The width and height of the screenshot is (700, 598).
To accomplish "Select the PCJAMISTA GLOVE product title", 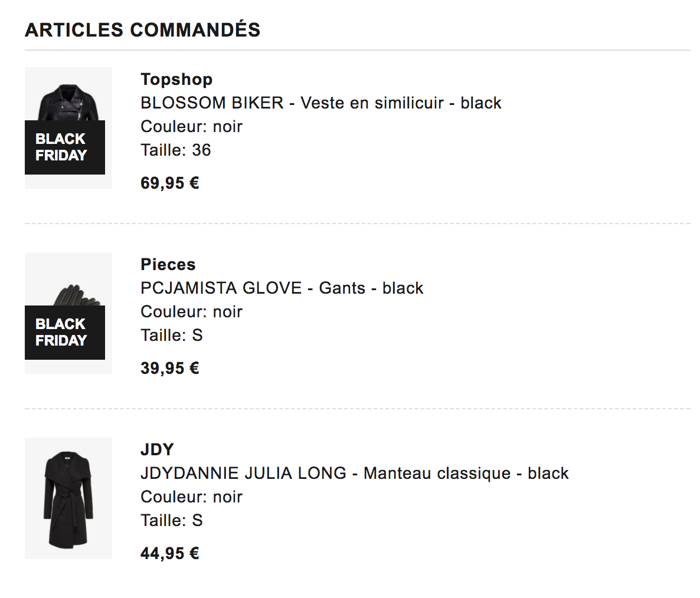I will coord(282,288).
